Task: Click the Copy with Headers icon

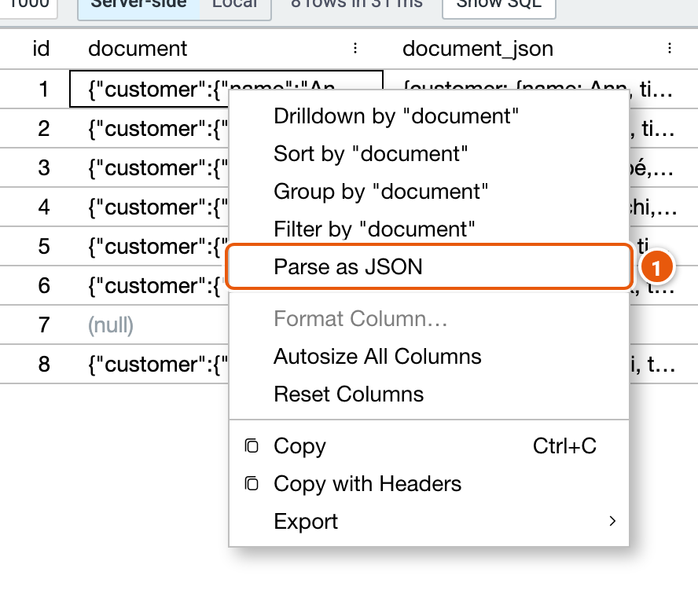Action: [x=252, y=483]
